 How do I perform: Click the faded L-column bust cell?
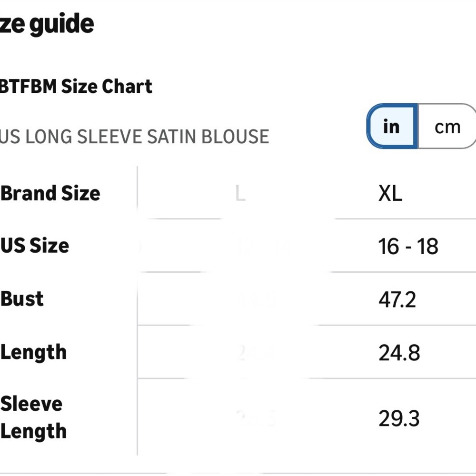pos(256,300)
